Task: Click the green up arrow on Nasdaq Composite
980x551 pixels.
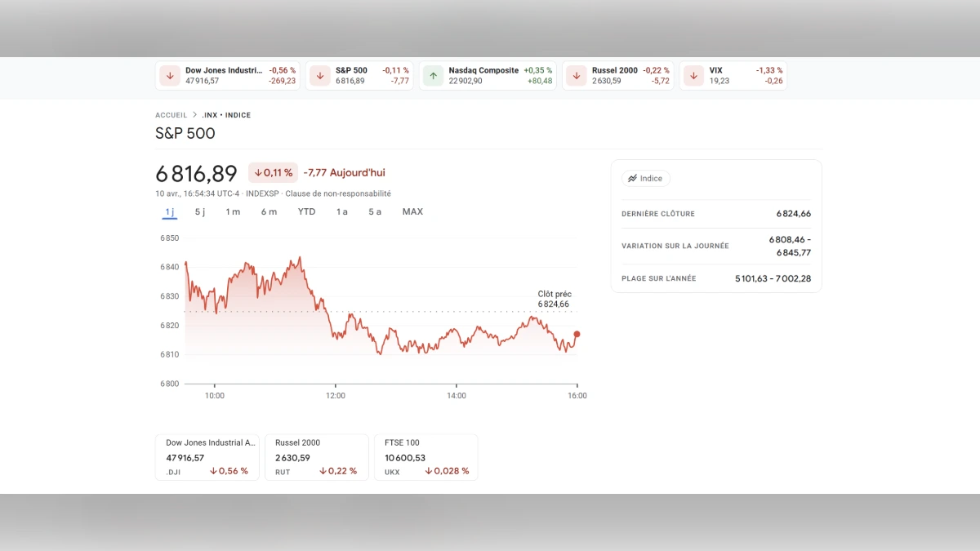Action: tap(432, 75)
